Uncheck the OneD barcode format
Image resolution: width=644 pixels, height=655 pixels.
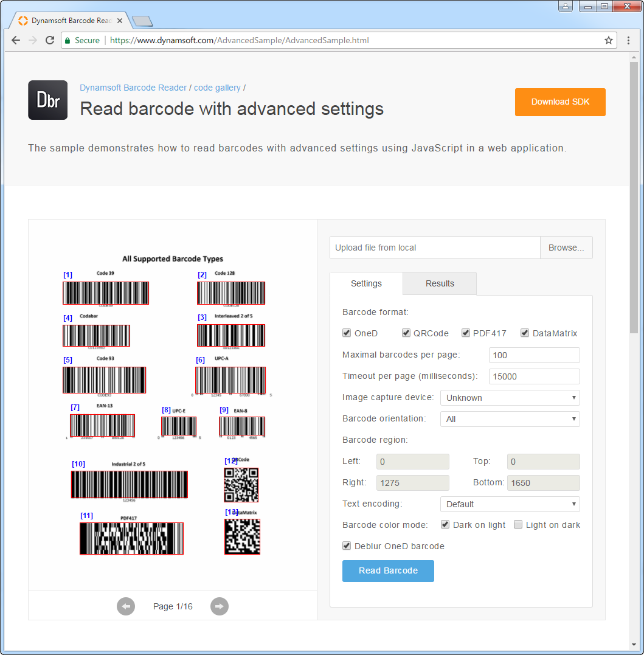tap(347, 333)
